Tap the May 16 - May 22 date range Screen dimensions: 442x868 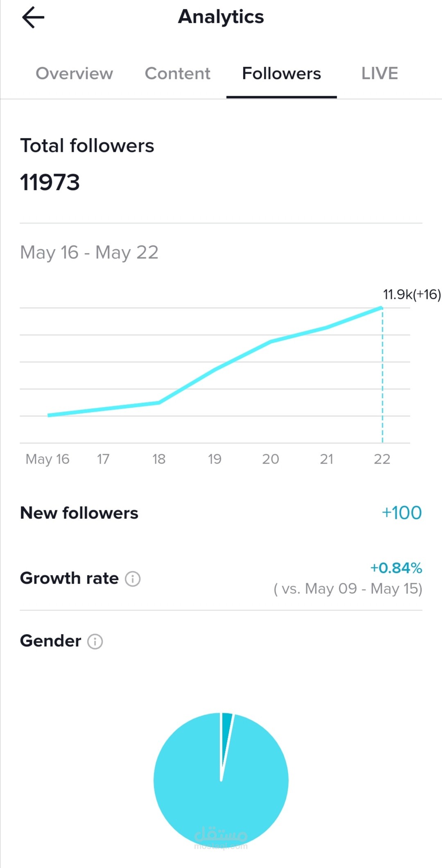point(89,252)
